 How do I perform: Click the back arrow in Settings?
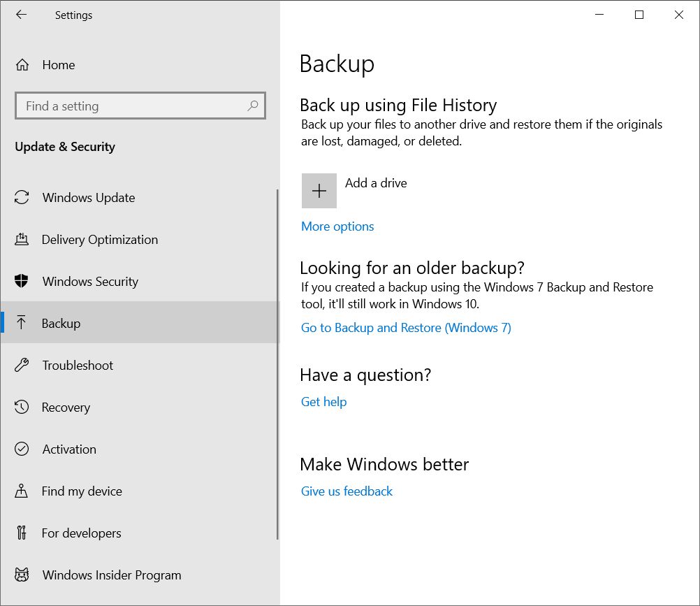point(22,15)
